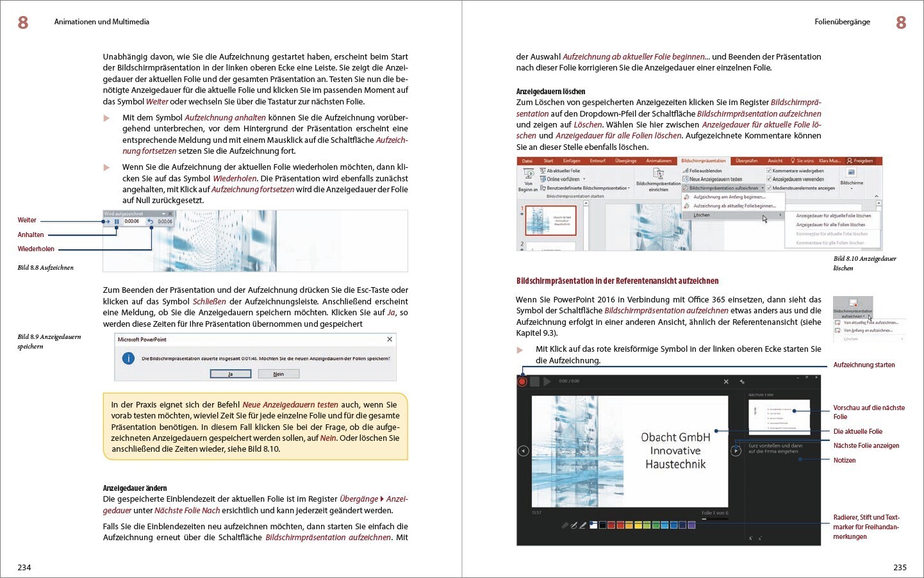
Task: Select the highlighter tool
Action: [583, 525]
